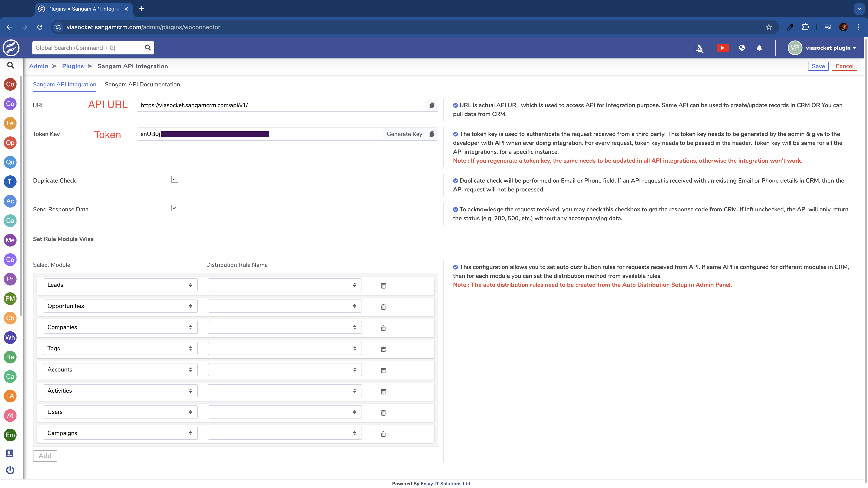This screenshot has height=488, width=868.
Task: Cancel the API integration changes
Action: pos(844,66)
